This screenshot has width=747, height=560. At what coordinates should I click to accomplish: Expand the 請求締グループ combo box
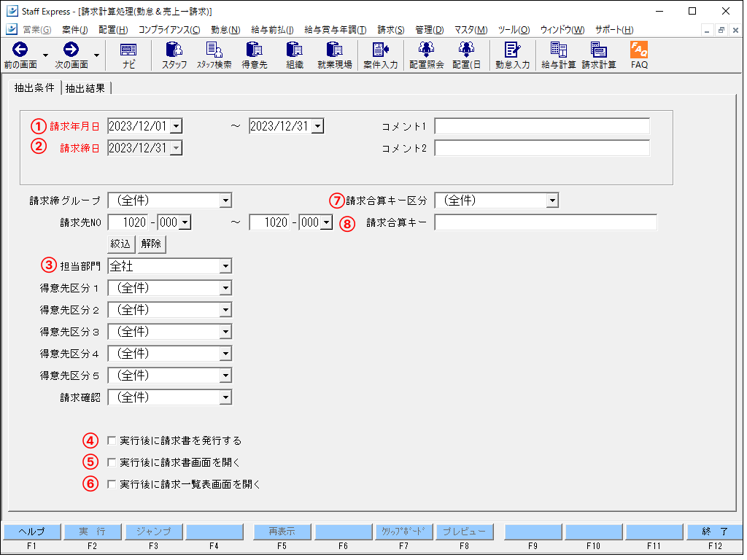click(226, 201)
